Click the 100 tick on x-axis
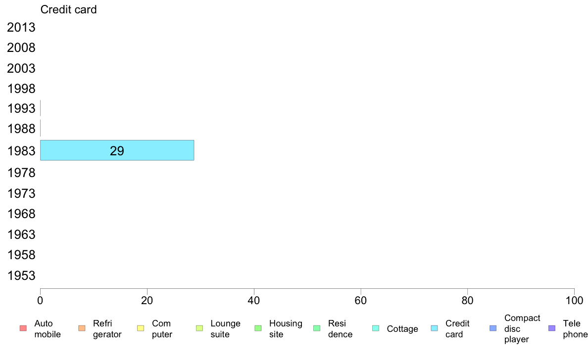588x364 pixels. point(574,300)
